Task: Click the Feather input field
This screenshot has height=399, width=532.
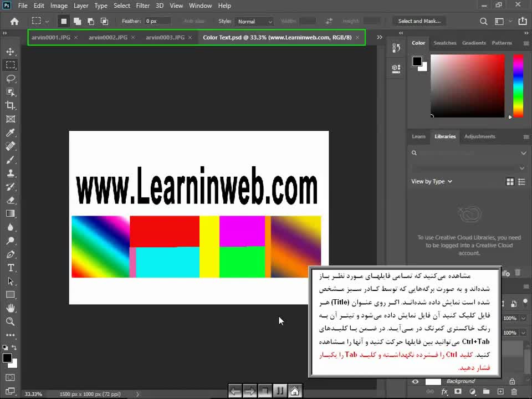Action: (158, 21)
